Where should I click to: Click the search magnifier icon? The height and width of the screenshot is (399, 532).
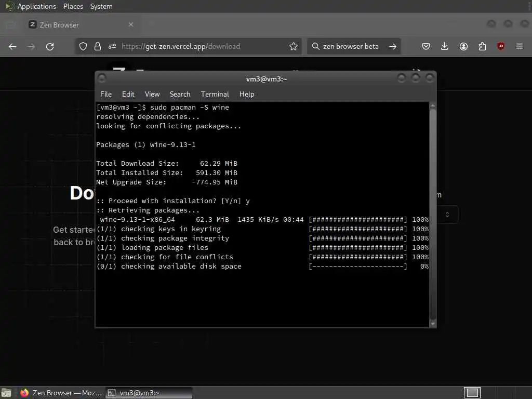[315, 46]
